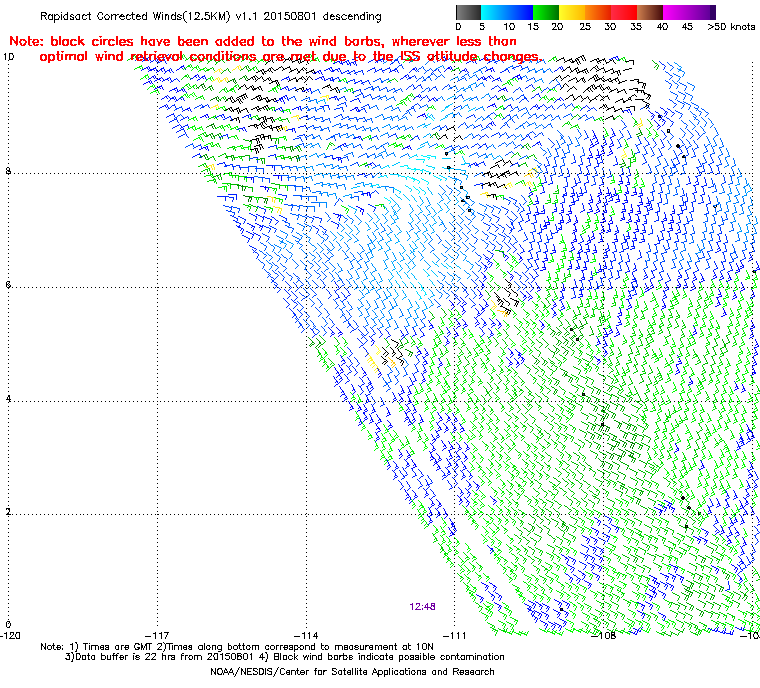This screenshot has width=760, height=688.
Task: Click the latitude axis label '8'
Action: click(8, 171)
